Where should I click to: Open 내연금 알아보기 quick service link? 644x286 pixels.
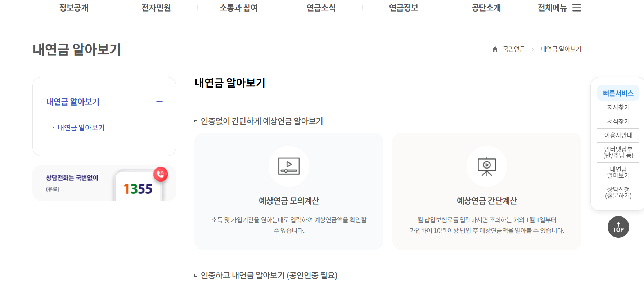618,173
